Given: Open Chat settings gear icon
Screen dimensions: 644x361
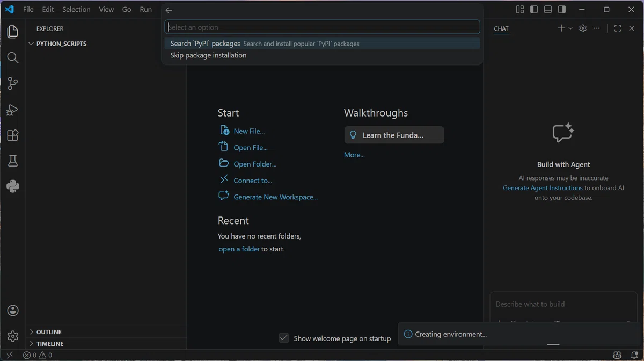Looking at the screenshot, I should (x=583, y=28).
